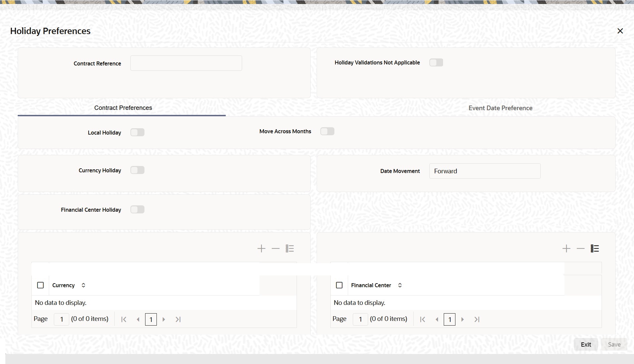Switch to Contract Preferences tab
634x364 pixels.
(x=123, y=108)
